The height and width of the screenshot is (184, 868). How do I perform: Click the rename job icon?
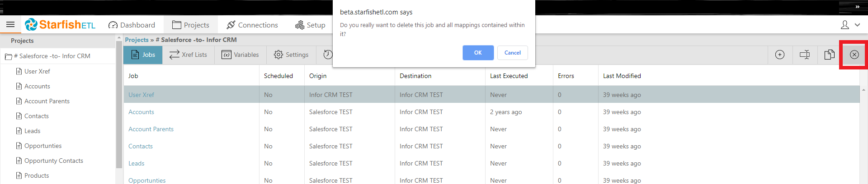pos(805,55)
